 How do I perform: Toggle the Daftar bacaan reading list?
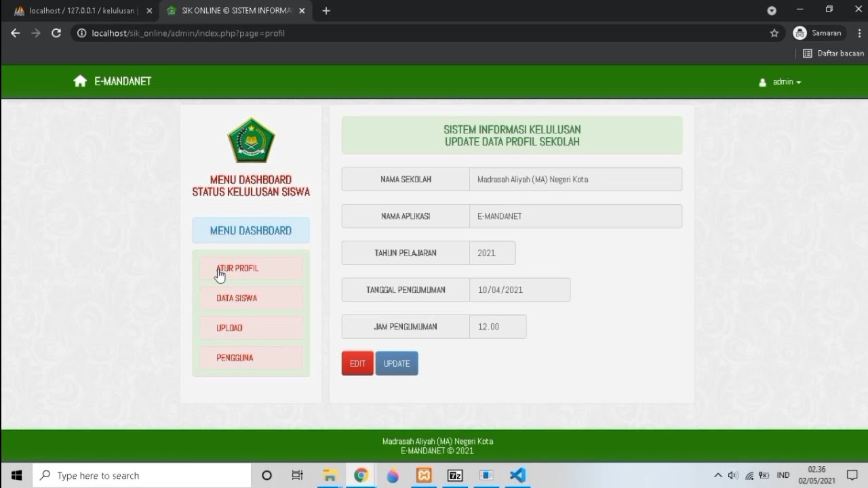[x=833, y=53]
